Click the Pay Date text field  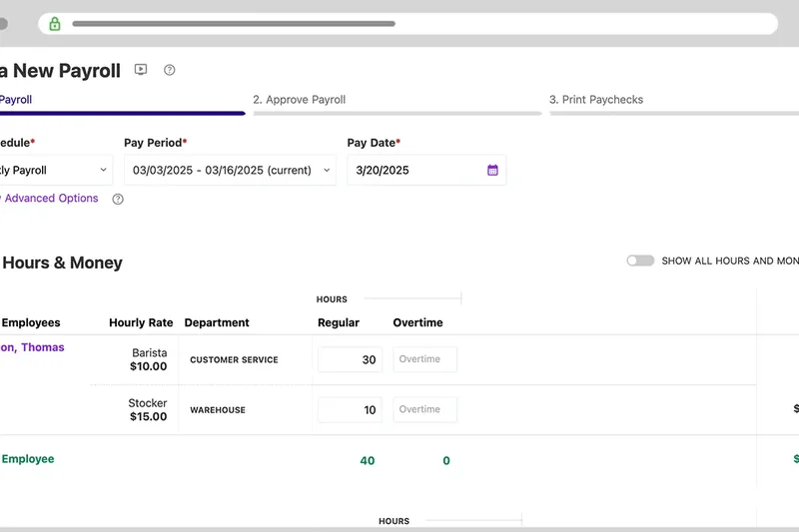coord(414,171)
